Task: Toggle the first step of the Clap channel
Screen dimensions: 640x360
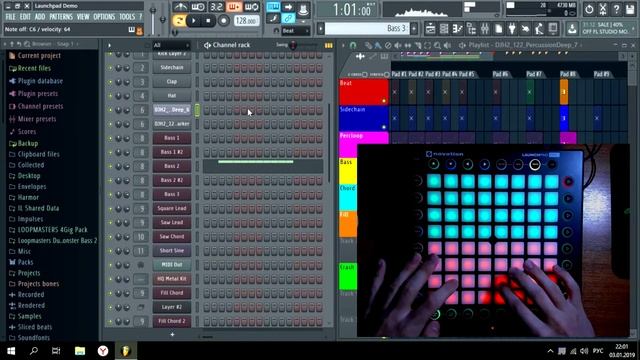Action: [x=207, y=82]
